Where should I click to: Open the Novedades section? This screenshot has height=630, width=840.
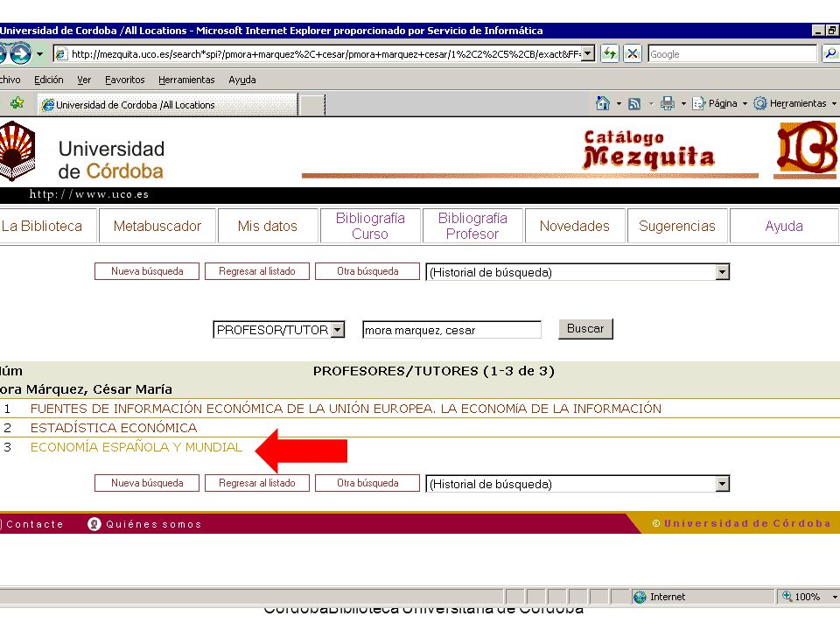coord(575,226)
